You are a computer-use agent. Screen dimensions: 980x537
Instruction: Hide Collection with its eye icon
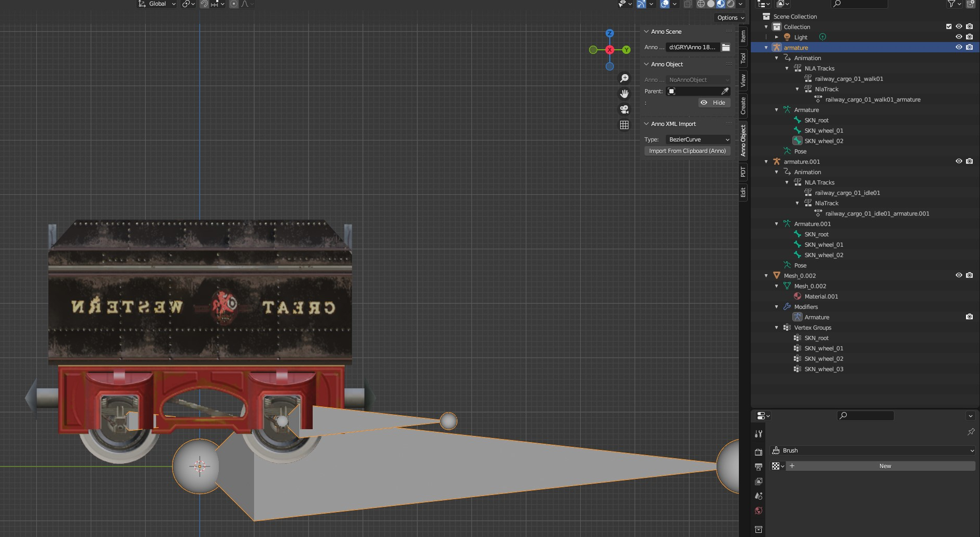(x=959, y=26)
